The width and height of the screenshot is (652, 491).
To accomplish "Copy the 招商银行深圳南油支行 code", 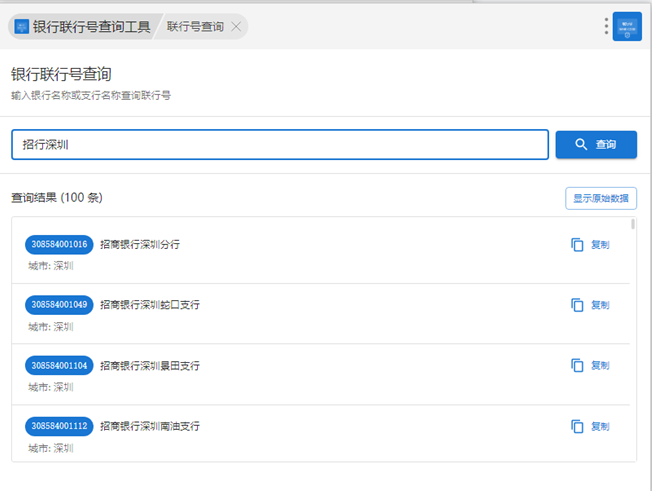I will point(590,427).
